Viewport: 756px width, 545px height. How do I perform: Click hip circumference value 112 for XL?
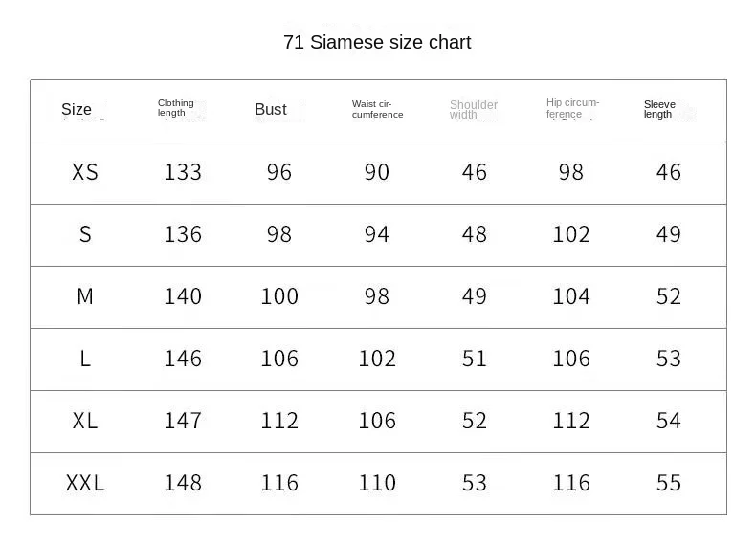coord(571,421)
